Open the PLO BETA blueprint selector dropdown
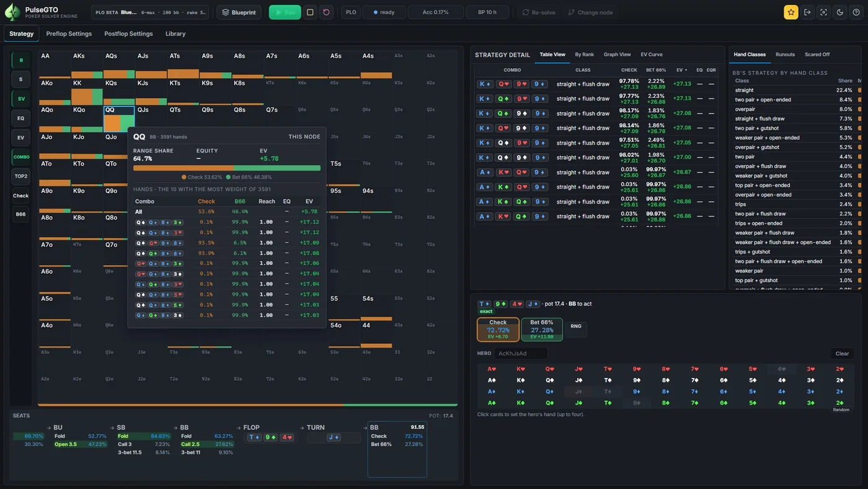The image size is (868, 489). click(150, 12)
